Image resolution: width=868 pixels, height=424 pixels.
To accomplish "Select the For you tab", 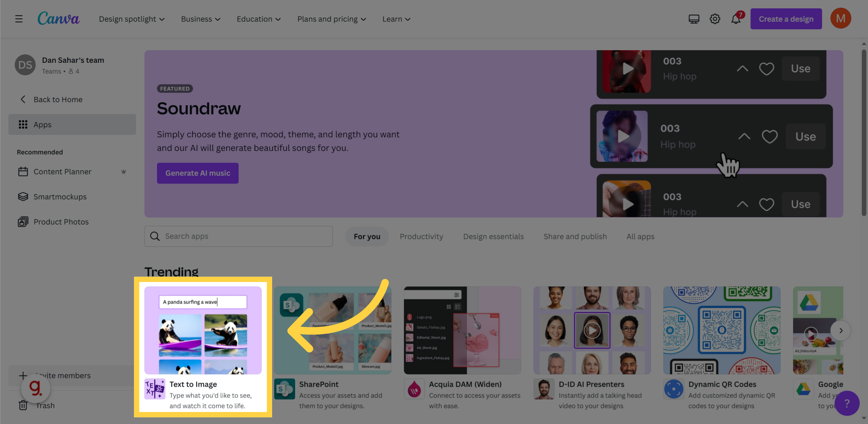I will tap(367, 236).
